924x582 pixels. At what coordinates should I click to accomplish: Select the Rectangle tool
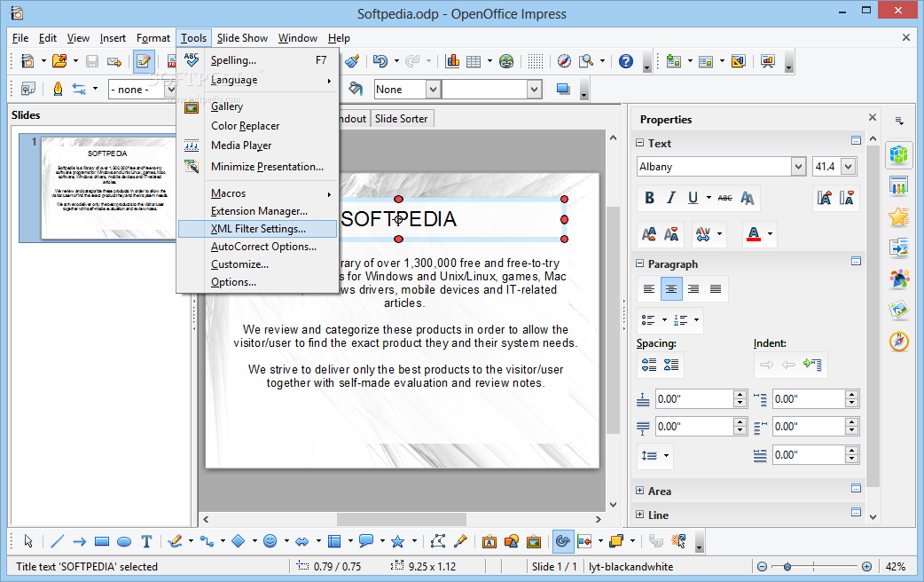tap(102, 541)
